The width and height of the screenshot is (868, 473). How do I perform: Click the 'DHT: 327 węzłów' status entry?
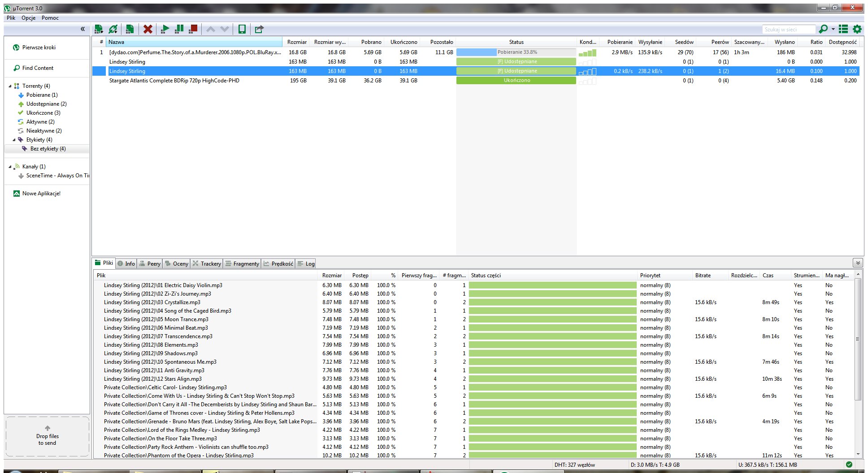pos(574,465)
